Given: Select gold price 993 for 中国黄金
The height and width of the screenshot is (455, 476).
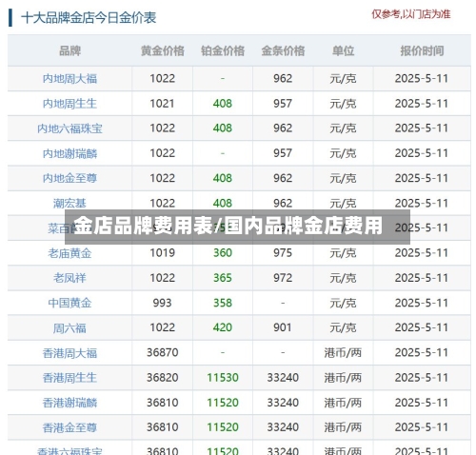Looking at the screenshot, I should click(x=162, y=303).
